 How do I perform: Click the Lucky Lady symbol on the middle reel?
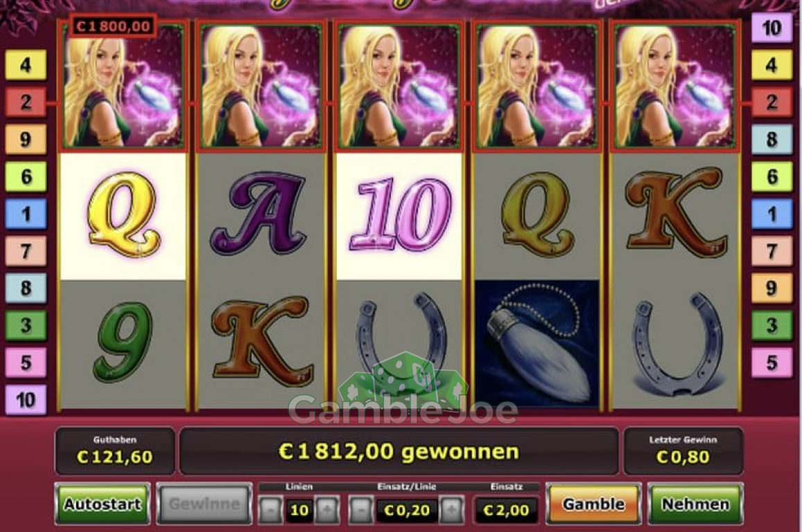point(399,87)
